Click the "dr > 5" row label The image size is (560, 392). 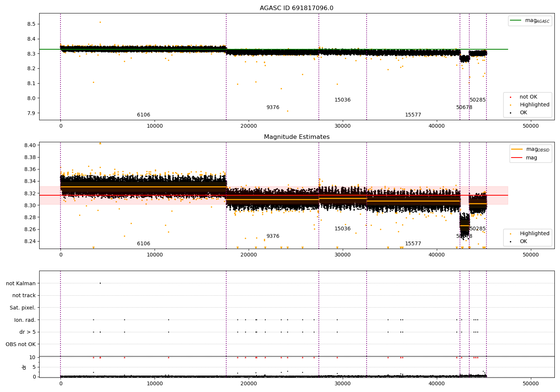click(x=28, y=332)
